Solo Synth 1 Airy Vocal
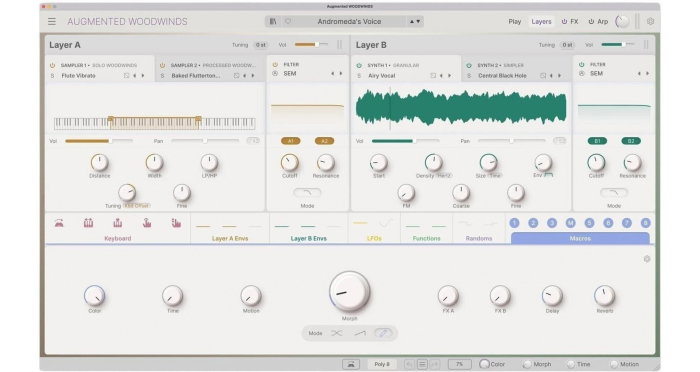The image size is (700, 372). point(359,76)
